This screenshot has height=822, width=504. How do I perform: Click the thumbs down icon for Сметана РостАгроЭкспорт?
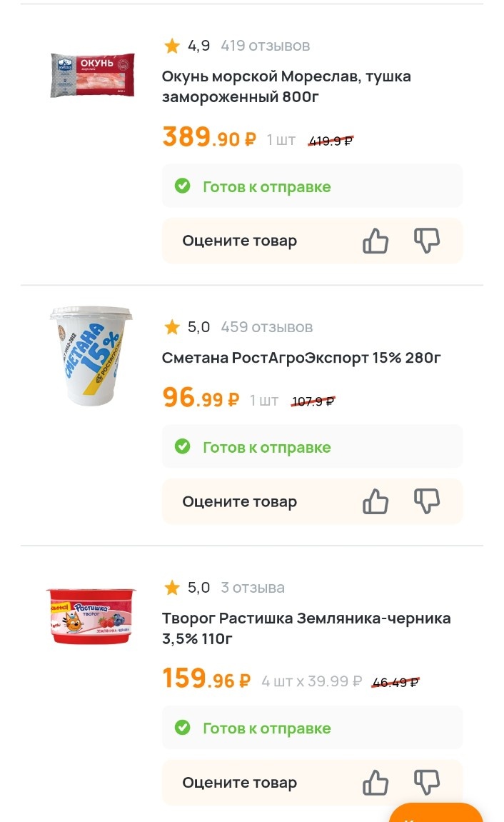point(427,501)
